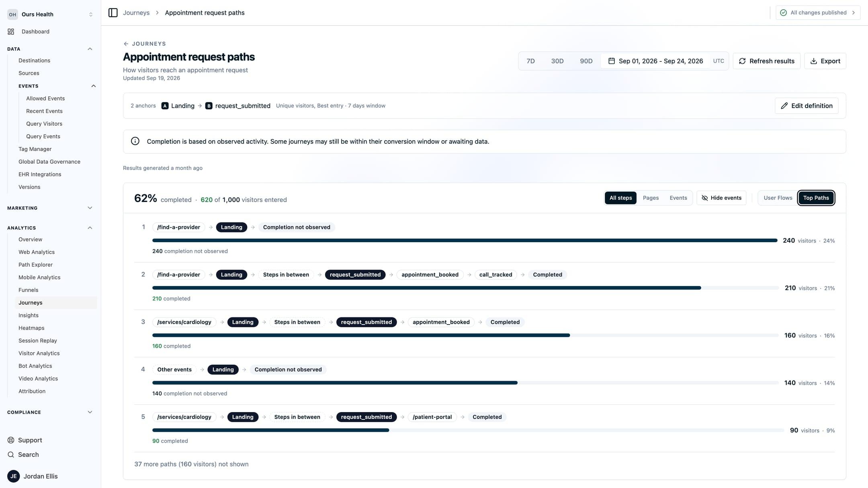
Task: Click path 1 progress bar with 240 visitors
Action: tap(465, 241)
